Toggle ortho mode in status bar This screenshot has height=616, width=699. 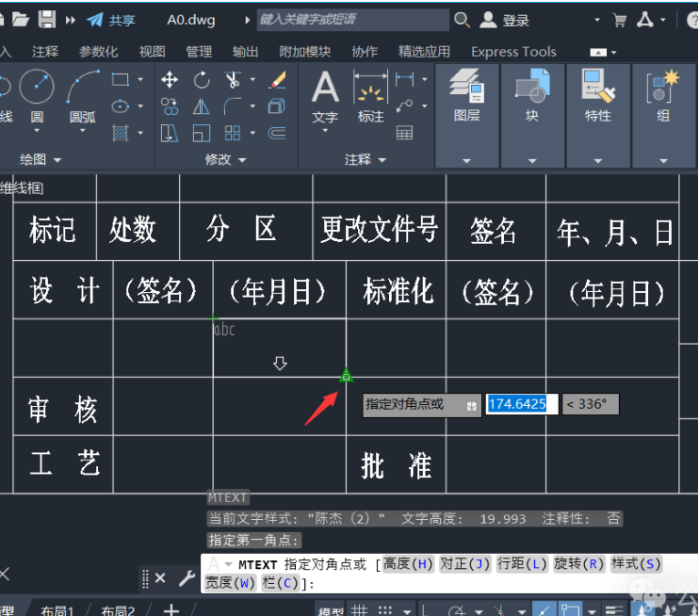click(425, 609)
